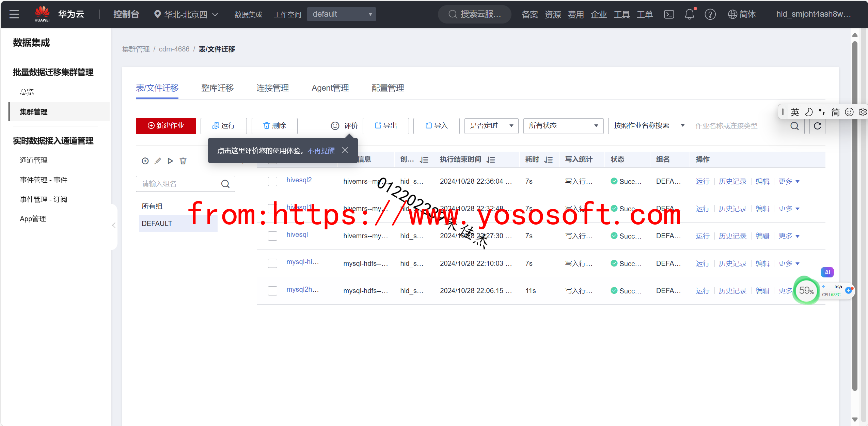The height and width of the screenshot is (426, 868).
Task: Select the hivesql job row checkbox
Action: coord(272,236)
